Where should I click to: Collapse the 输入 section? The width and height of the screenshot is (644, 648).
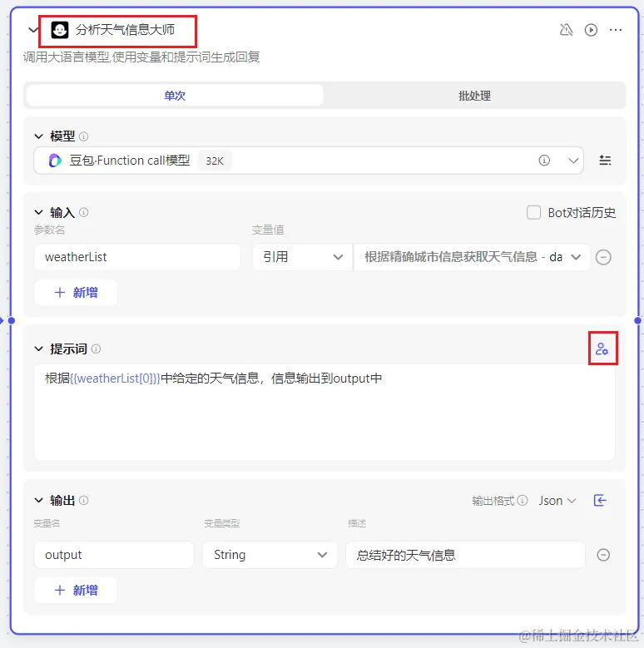(x=38, y=212)
